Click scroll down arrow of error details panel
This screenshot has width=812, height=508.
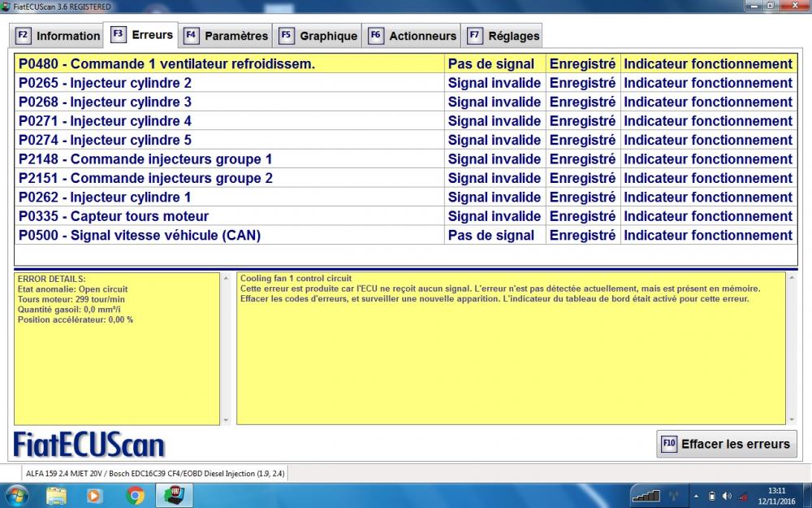click(x=225, y=420)
